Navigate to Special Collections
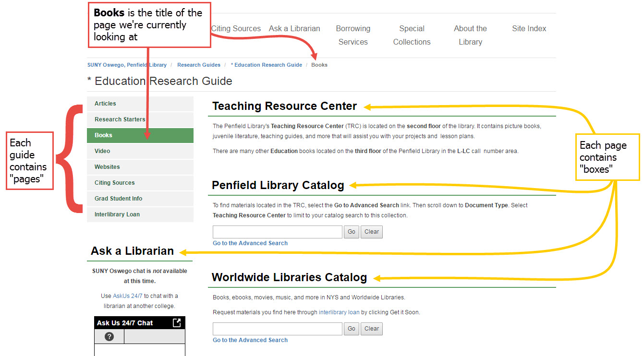Image resolution: width=644 pixels, height=356 pixels. [412, 35]
